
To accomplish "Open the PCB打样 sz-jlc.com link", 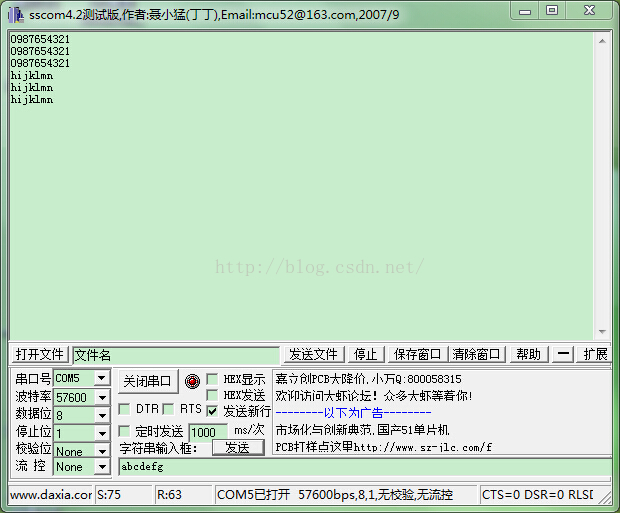I will point(384,447).
